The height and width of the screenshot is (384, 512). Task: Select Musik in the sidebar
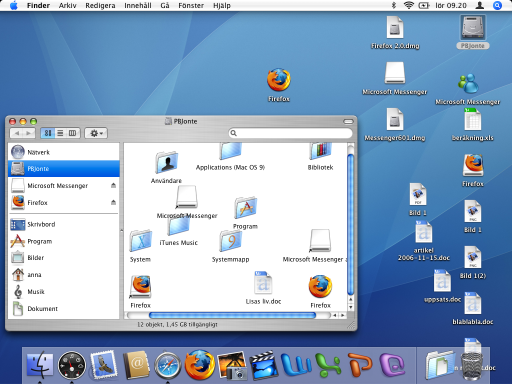63,292
